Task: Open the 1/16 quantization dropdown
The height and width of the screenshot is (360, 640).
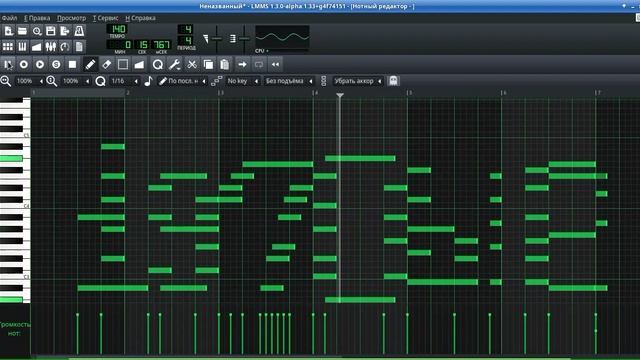Action: pos(124,81)
